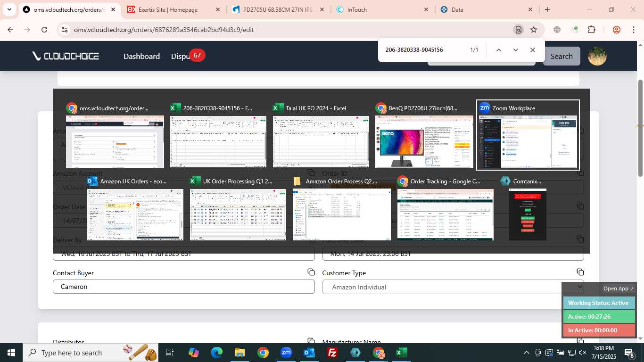
Task: Open Excel from the taskbar
Action: click(x=402, y=353)
